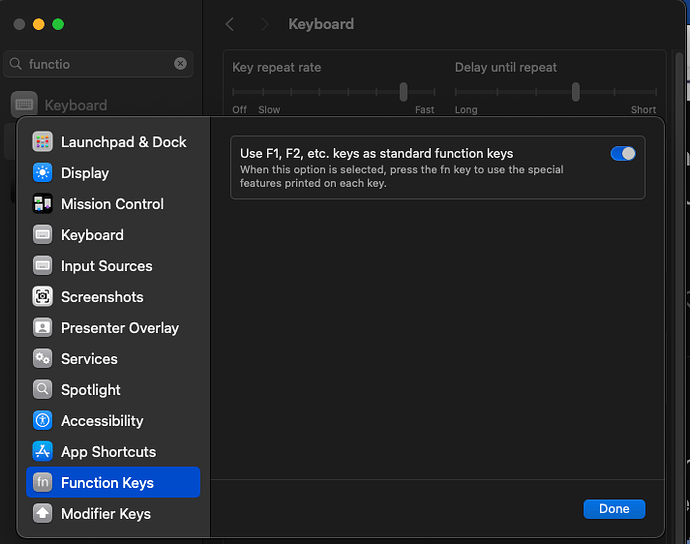Image resolution: width=690 pixels, height=544 pixels.
Task: Click the Presenter Overlay icon
Action: pyautogui.click(x=42, y=328)
